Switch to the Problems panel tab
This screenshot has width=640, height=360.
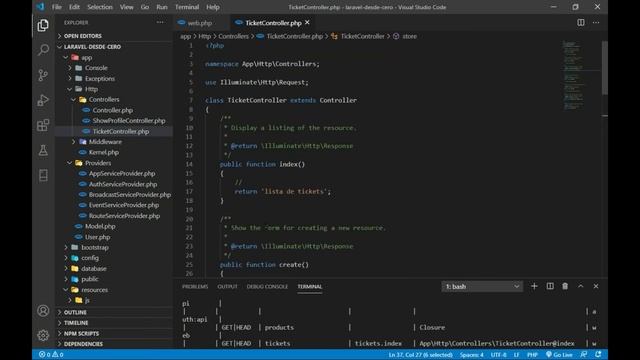click(x=195, y=287)
